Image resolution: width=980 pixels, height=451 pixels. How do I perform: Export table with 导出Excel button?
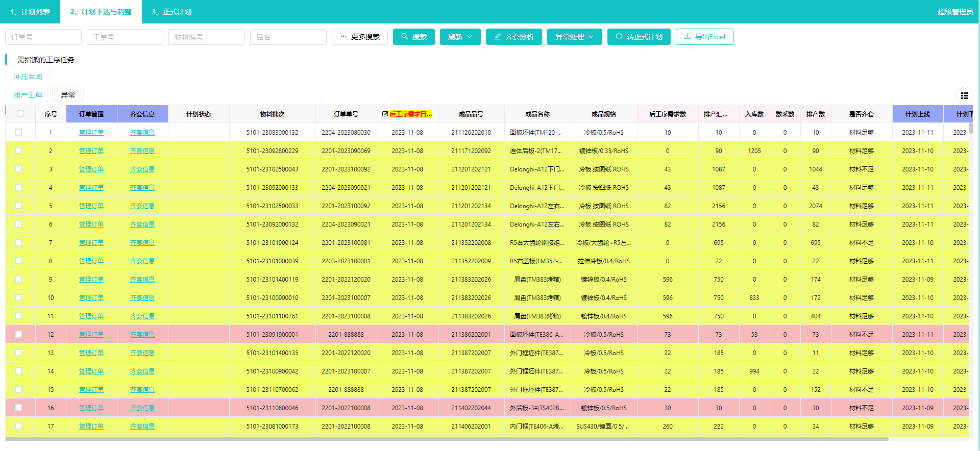tap(704, 37)
